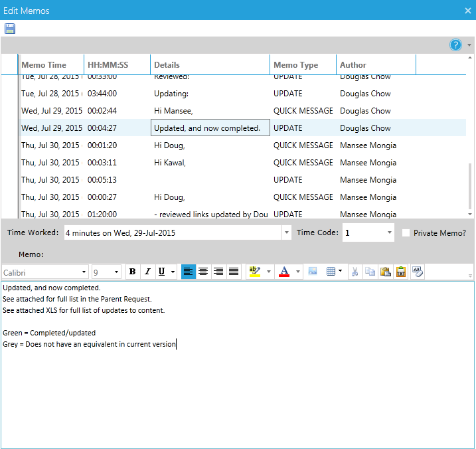Sort by the Memo Type column header
This screenshot has height=449, width=476.
[x=295, y=65]
